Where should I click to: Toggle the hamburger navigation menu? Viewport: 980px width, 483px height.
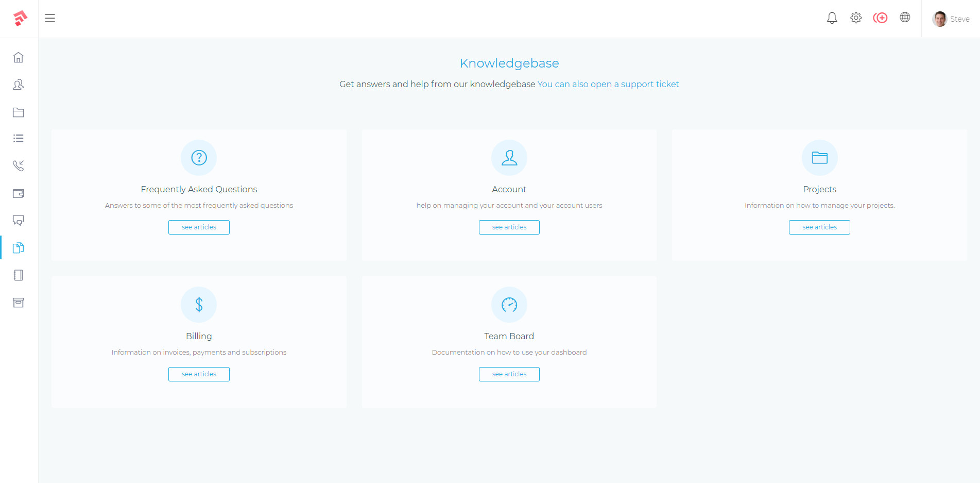click(50, 18)
